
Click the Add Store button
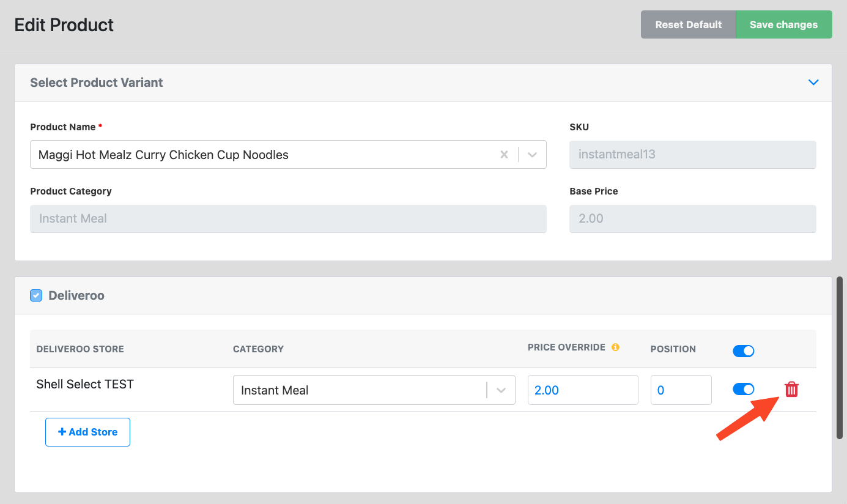pos(87,432)
